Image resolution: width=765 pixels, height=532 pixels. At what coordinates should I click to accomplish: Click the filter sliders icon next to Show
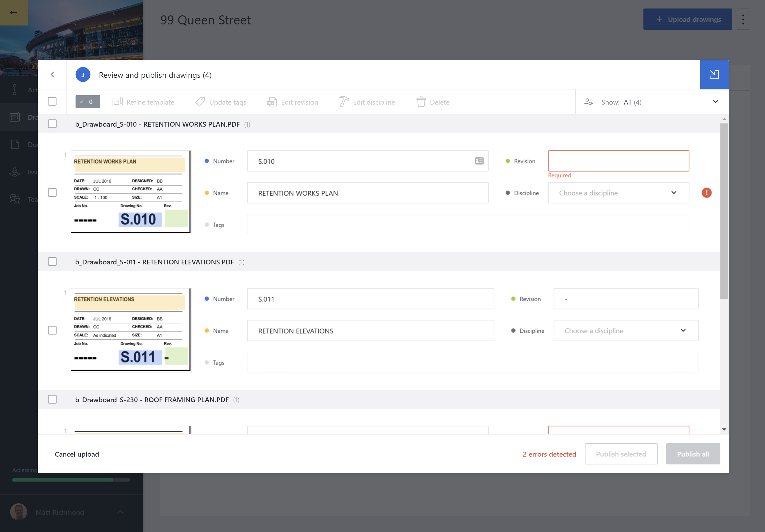pos(589,102)
